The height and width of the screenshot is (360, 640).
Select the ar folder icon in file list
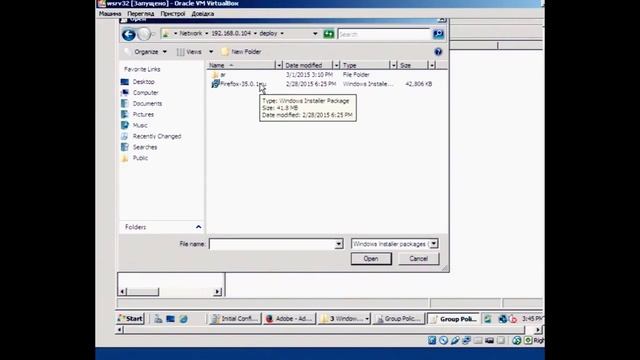[x=215, y=75]
